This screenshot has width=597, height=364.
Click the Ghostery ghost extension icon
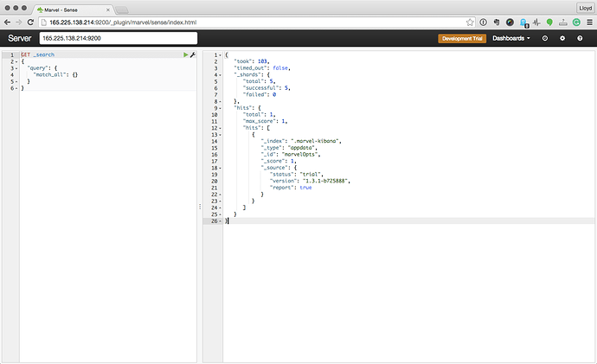524,22
